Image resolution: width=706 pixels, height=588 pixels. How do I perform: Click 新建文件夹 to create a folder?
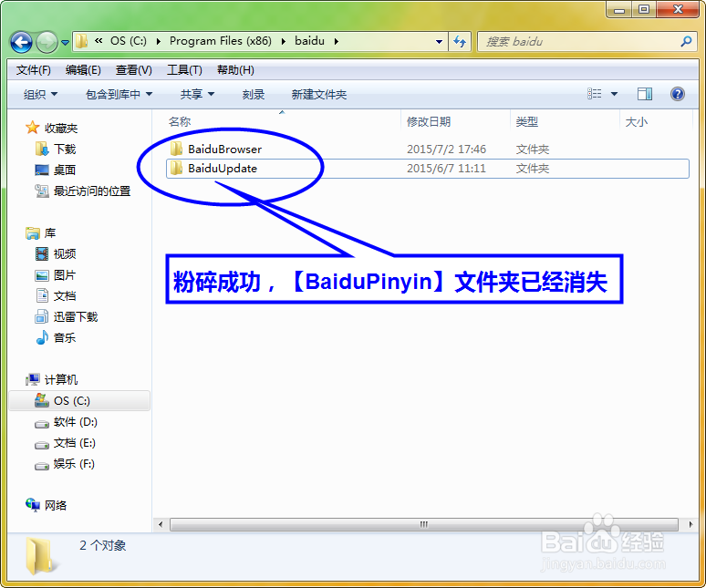pos(318,95)
